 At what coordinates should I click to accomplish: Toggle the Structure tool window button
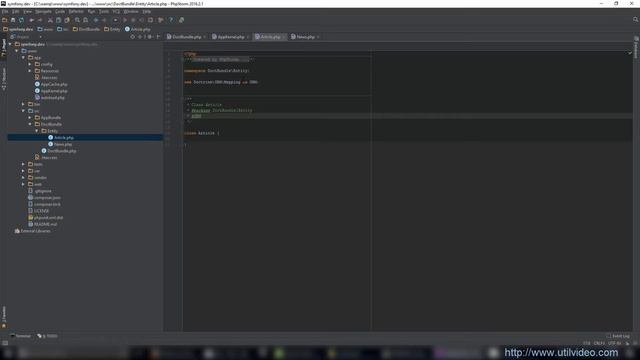[4, 79]
